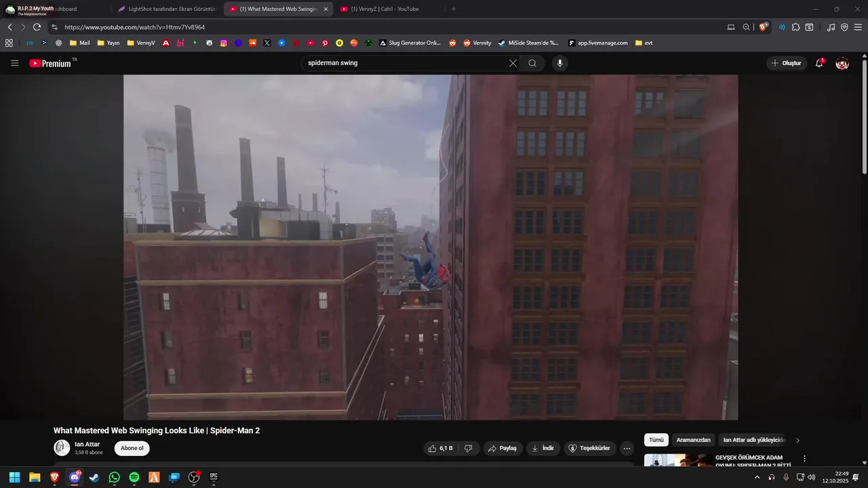The image size is (868, 488).
Task: Open Discord from taskbar
Action: tap(75, 477)
